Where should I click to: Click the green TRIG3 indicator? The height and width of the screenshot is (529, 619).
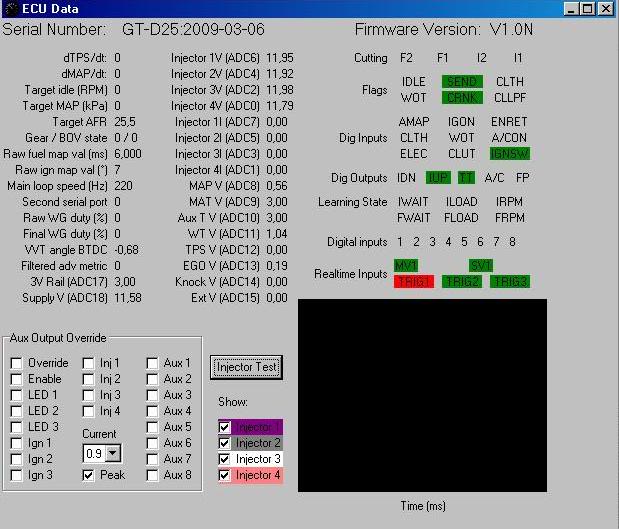(x=510, y=281)
